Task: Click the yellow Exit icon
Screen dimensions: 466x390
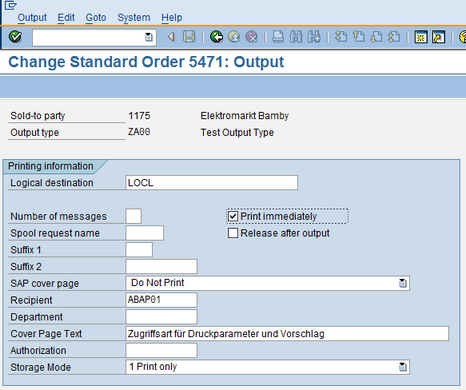Action: coord(234,37)
